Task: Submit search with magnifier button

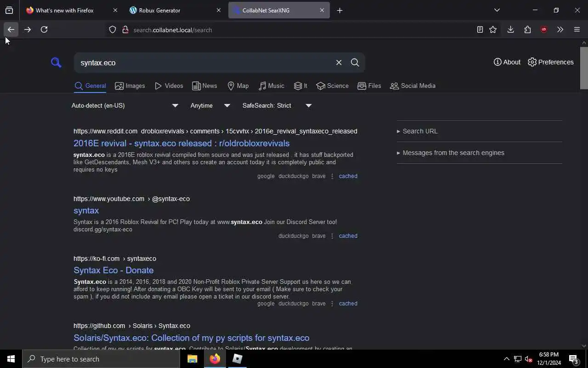Action: pos(355,63)
